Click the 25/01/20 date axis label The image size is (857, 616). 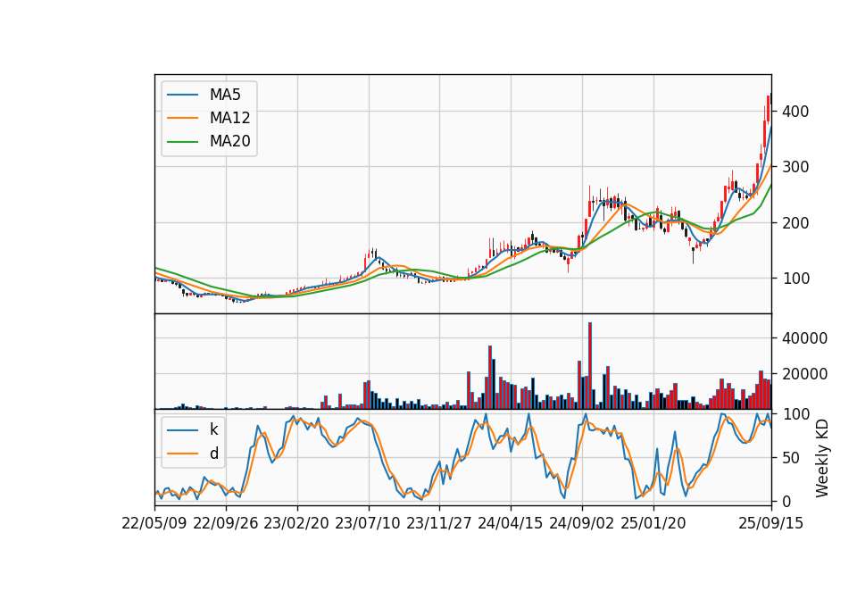pos(653,523)
